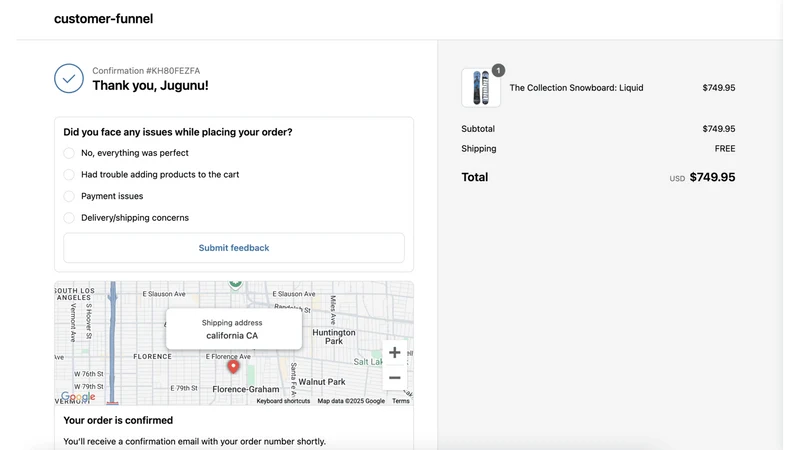Viewport: 800px width, 450px height.
Task: Click the red shipping location pin on map
Action: (233, 367)
